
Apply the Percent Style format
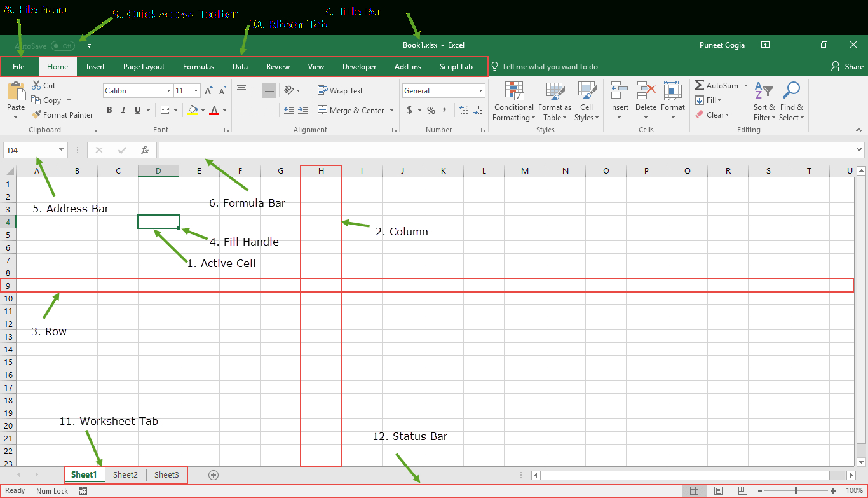click(x=430, y=110)
